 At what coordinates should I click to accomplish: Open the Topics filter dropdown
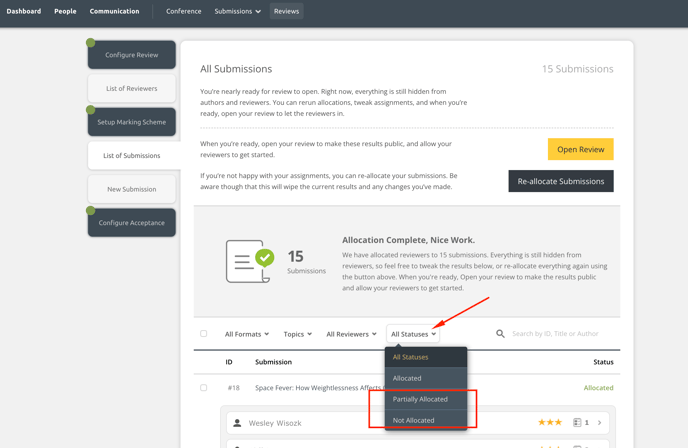click(x=297, y=334)
